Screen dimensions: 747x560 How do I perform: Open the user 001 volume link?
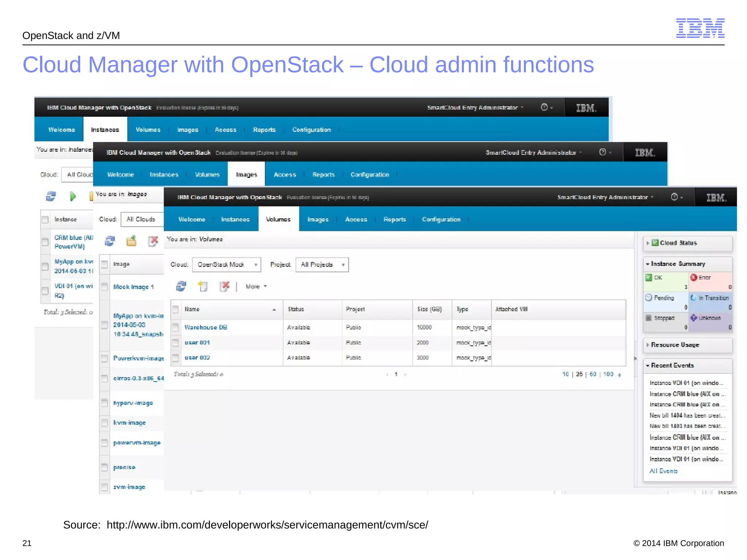[x=197, y=342]
